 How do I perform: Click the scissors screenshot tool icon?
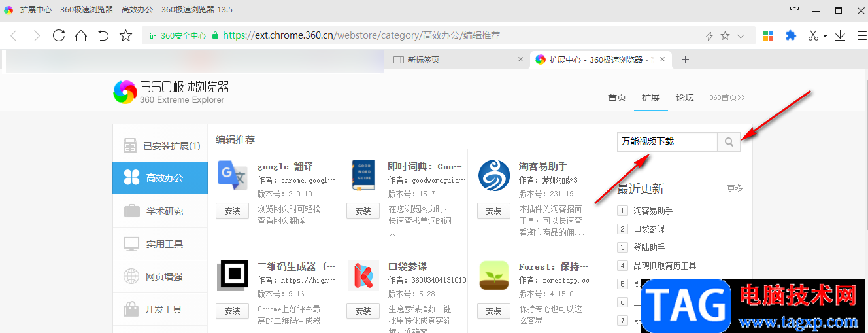click(813, 35)
